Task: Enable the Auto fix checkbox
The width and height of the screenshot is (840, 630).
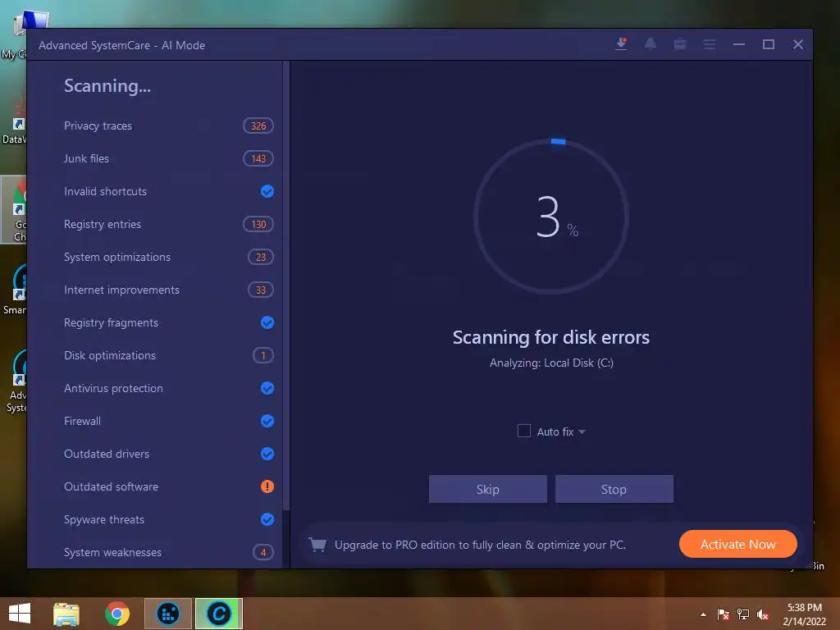Action: [524, 431]
